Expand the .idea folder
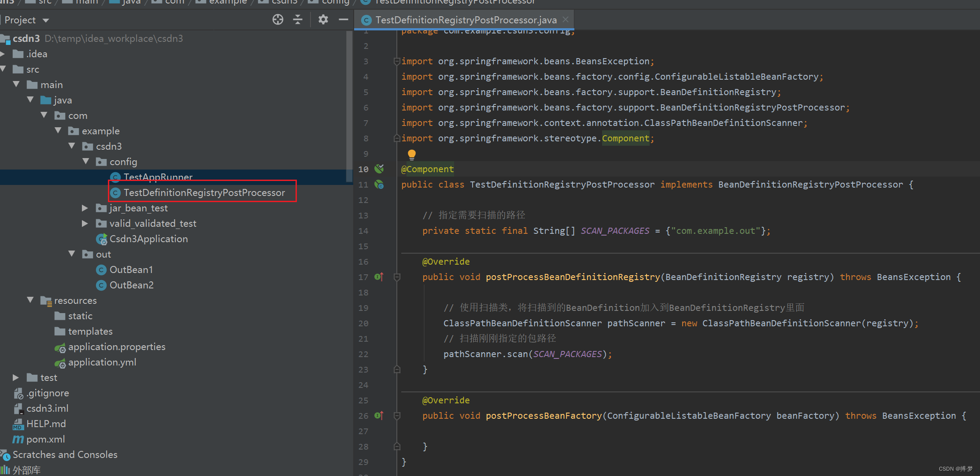 [4, 54]
